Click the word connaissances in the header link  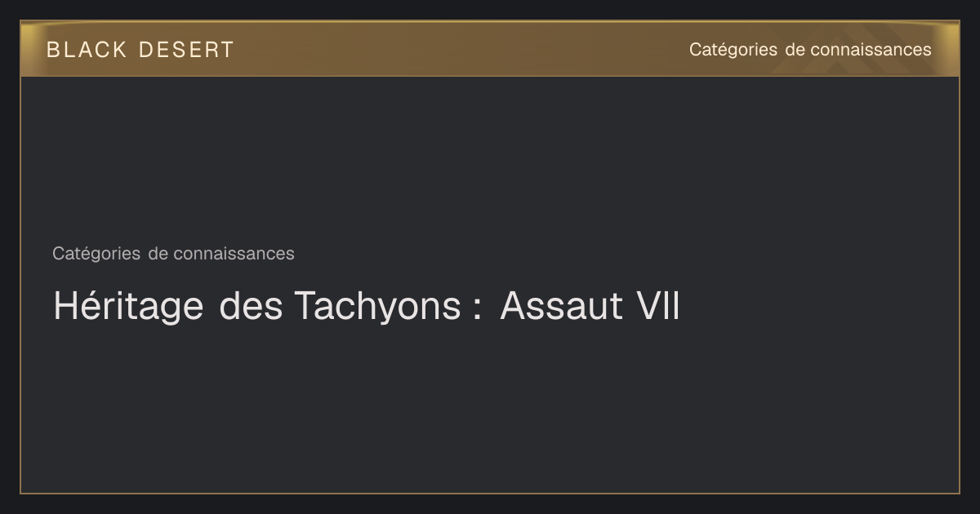coord(871,50)
